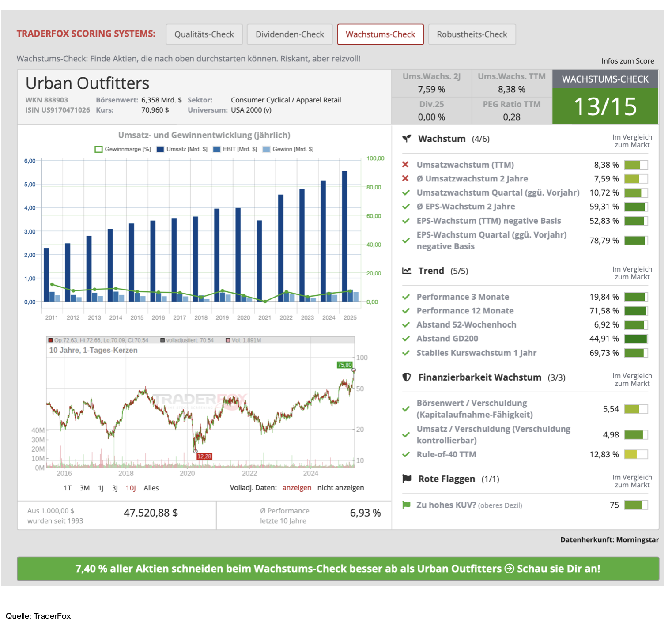Click the market comparison bar for Zu hohes KUV?
Screen dimensions: 672x626
click(x=636, y=505)
